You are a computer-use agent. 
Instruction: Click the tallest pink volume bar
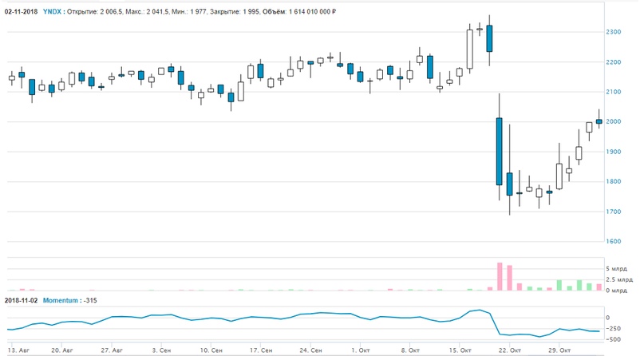click(500, 276)
